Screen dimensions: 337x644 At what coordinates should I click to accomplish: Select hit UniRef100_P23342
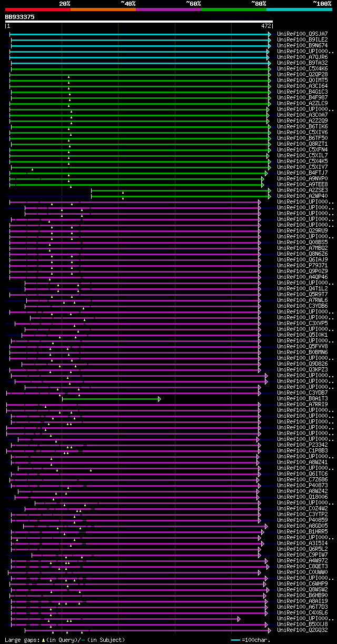(302, 445)
